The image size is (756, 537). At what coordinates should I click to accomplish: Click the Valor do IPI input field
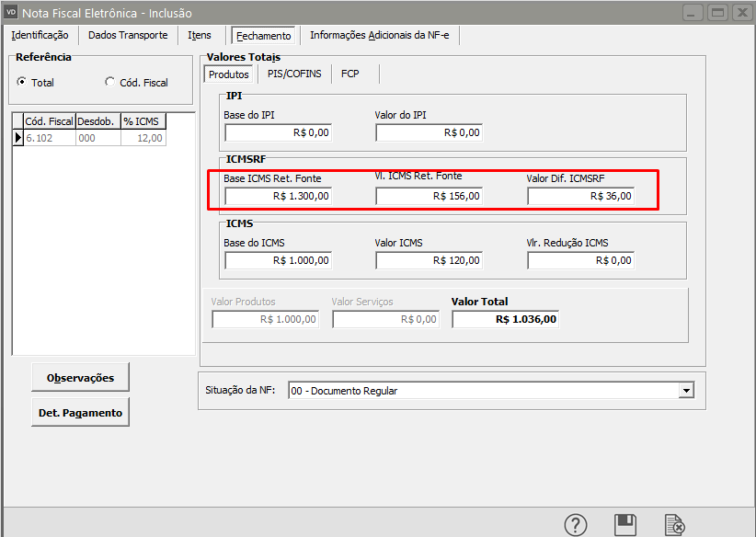pos(429,132)
